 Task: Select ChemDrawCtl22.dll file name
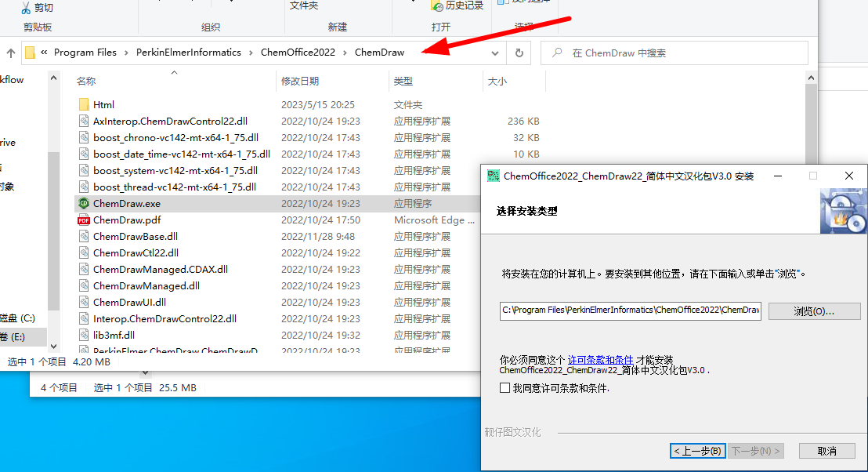[x=136, y=252]
